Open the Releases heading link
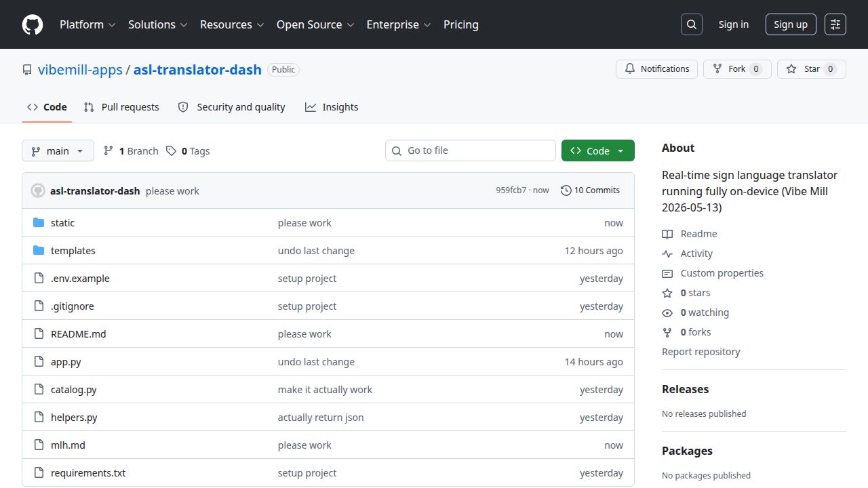868x488 pixels. click(x=685, y=389)
